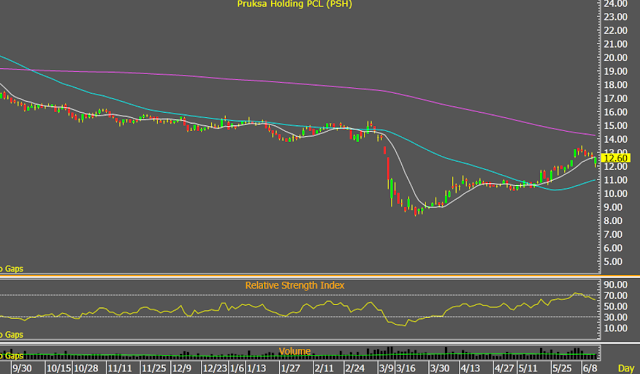Select the 3/30 date on the time axis
The image size is (640, 374).
[440, 368]
